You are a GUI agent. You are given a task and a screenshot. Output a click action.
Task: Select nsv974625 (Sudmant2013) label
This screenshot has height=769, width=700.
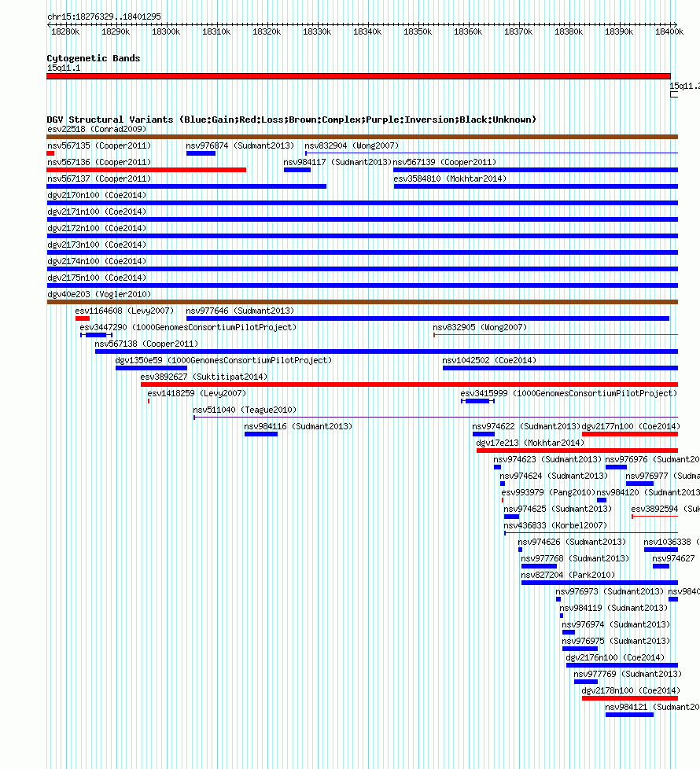click(x=558, y=510)
